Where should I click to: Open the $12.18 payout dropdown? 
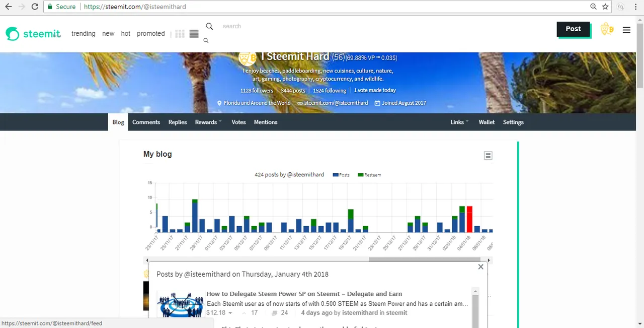tap(219, 313)
